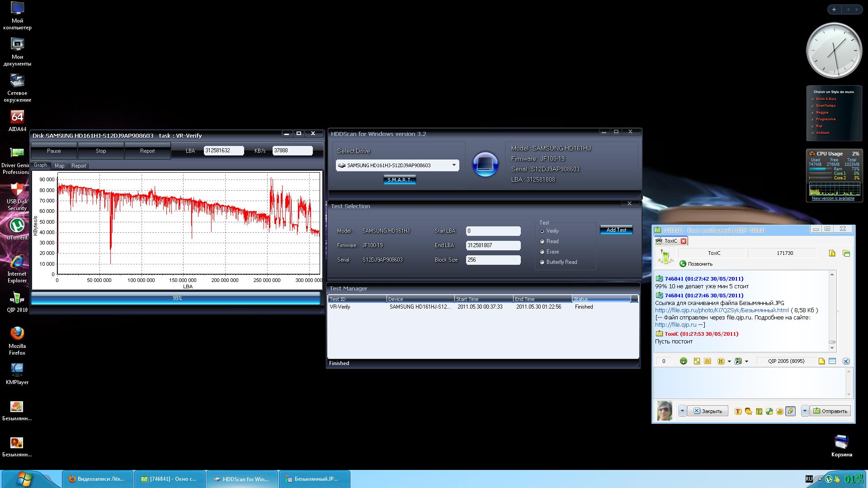The width and height of the screenshot is (868, 488).
Task: Open dropdown arrow left of Закрыть button
Action: tap(682, 411)
